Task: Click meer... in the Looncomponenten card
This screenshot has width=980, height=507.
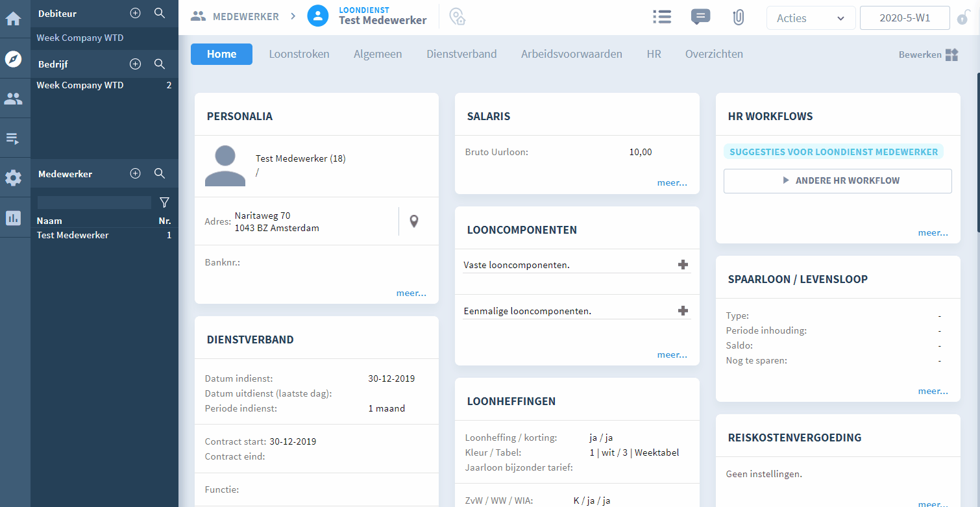Action: point(672,354)
